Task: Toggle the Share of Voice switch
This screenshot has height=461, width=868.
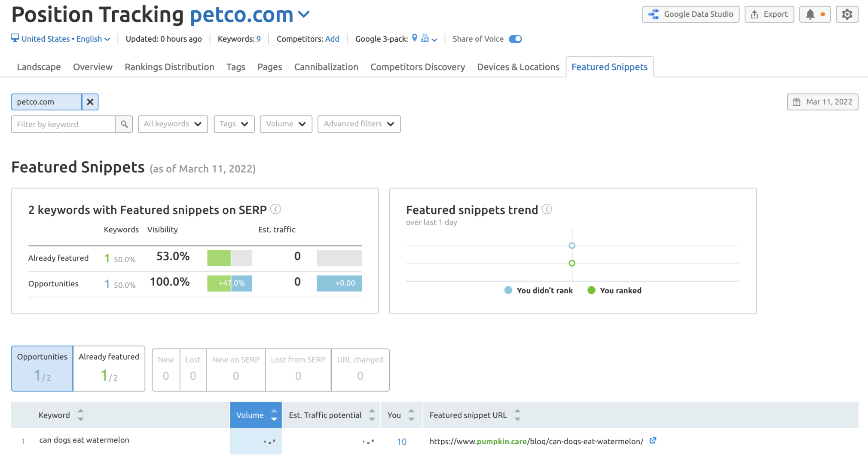Action: [x=515, y=39]
